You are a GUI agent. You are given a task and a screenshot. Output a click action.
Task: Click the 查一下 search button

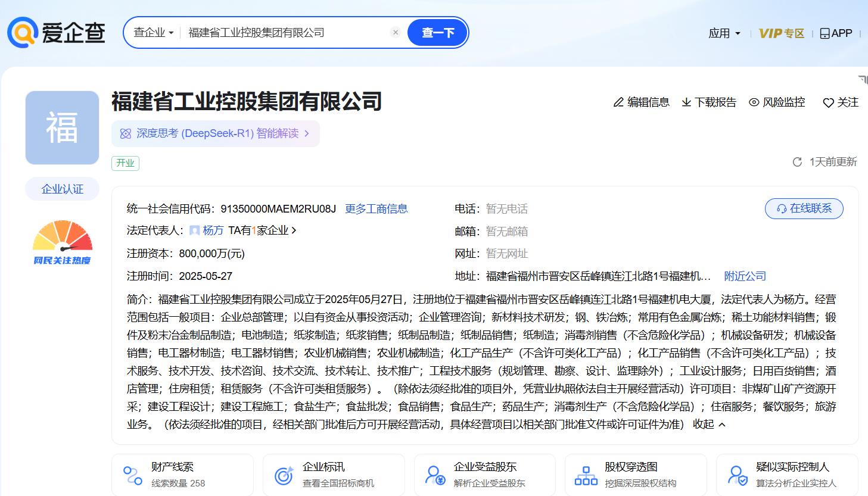(438, 32)
